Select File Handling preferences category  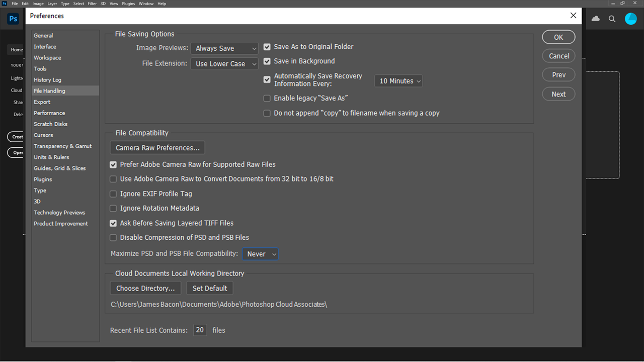(x=65, y=91)
